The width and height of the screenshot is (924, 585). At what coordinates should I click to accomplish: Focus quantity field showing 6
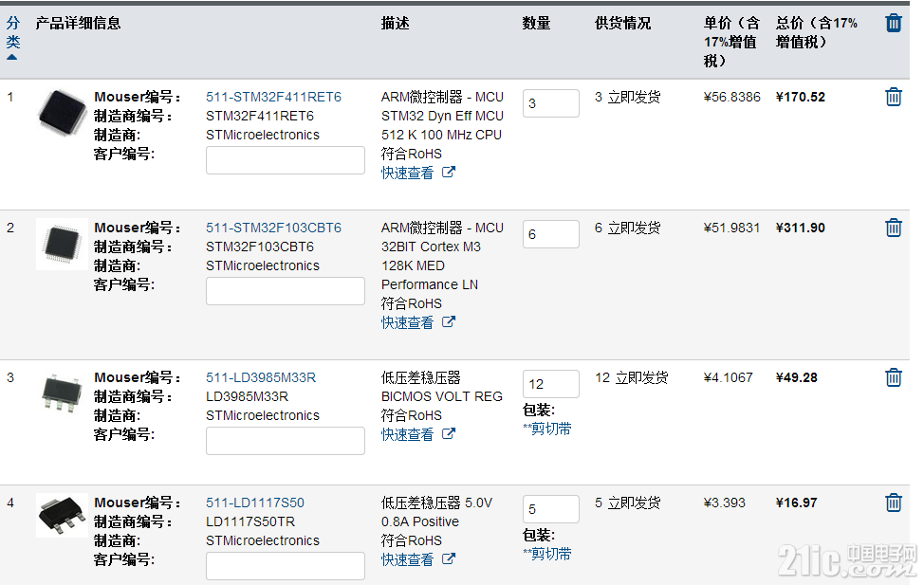tap(551, 234)
